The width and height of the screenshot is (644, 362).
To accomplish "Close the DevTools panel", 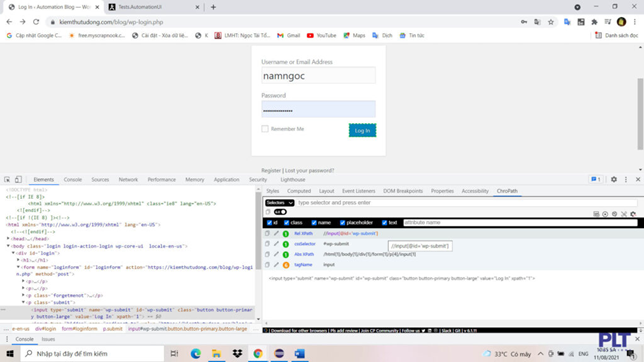I will (x=638, y=180).
